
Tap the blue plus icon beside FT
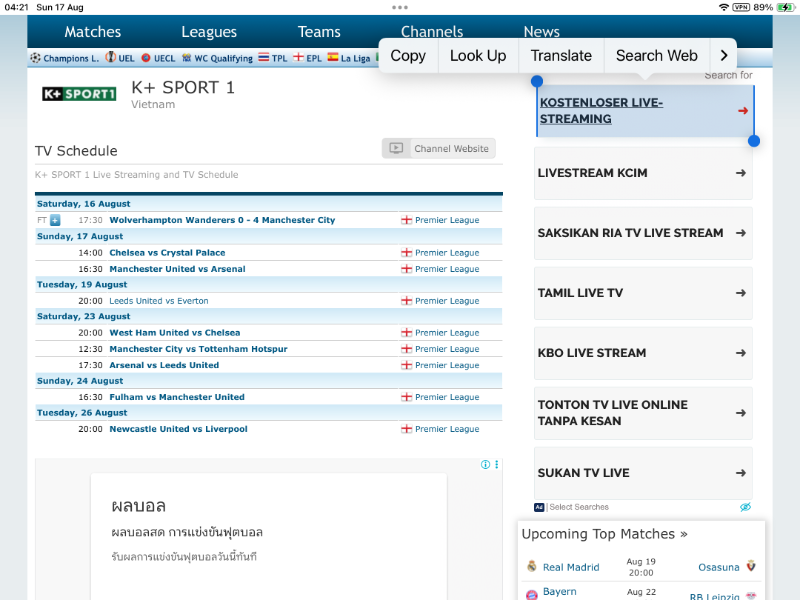pos(55,220)
